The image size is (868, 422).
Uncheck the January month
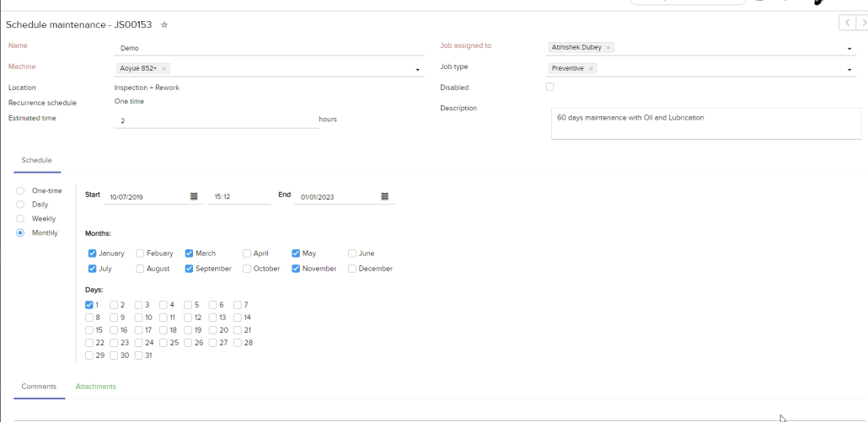[x=92, y=254]
